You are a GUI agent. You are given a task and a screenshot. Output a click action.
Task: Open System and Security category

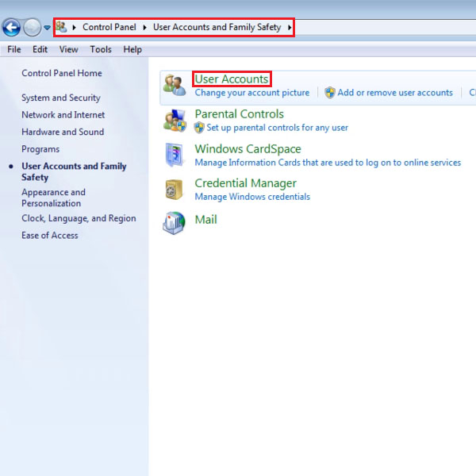pos(61,98)
